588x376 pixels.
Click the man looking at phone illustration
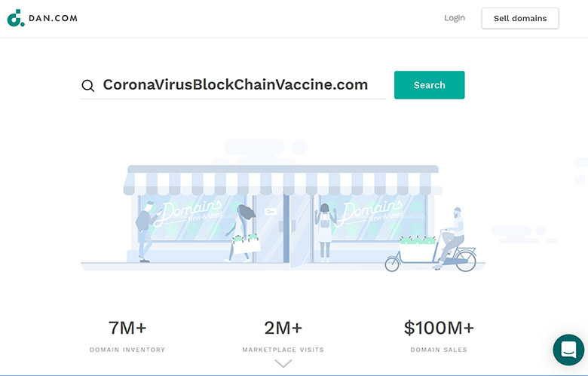click(147, 231)
